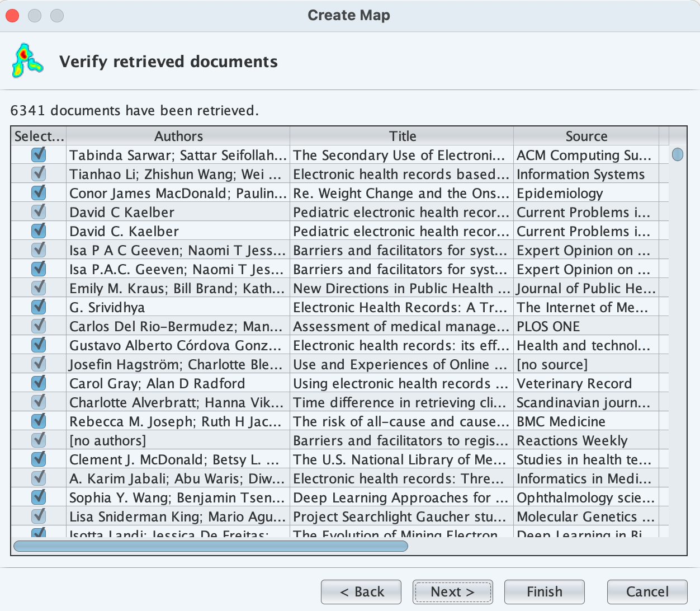Image resolution: width=700 pixels, height=611 pixels.
Task: Click the Source column header
Action: 586,136
